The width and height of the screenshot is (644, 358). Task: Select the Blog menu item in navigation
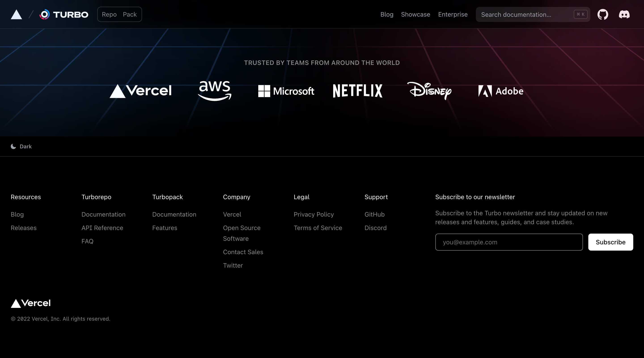point(387,14)
